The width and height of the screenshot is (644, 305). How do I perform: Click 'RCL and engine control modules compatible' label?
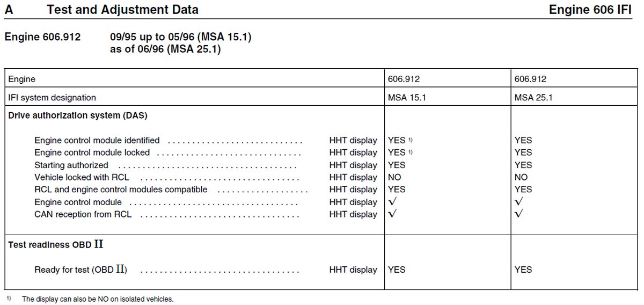[x=121, y=190]
